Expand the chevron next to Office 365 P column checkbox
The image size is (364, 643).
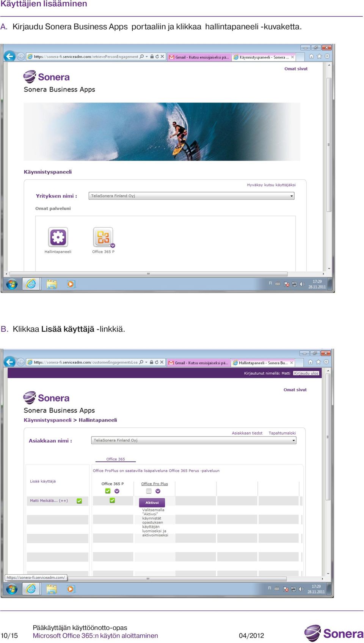(x=117, y=491)
